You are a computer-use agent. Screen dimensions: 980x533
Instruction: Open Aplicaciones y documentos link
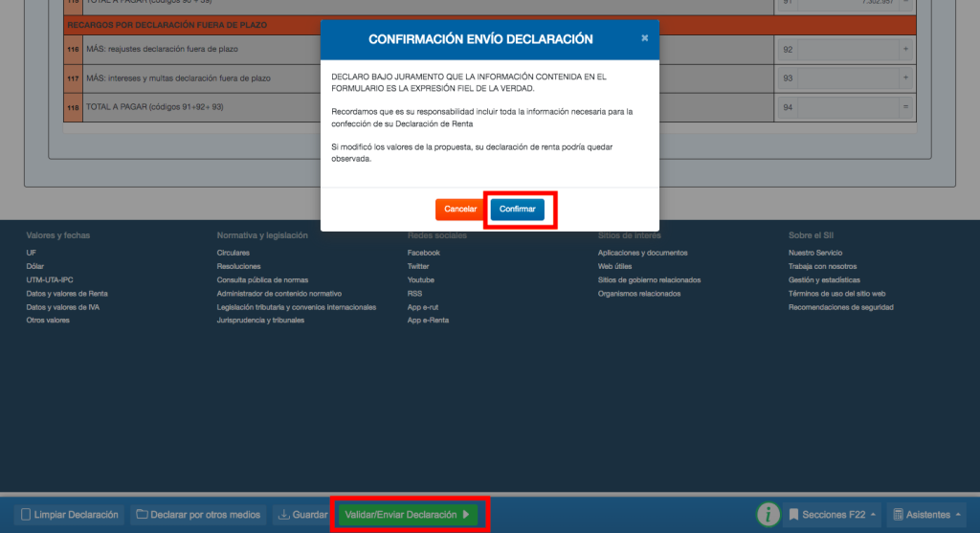pos(642,253)
